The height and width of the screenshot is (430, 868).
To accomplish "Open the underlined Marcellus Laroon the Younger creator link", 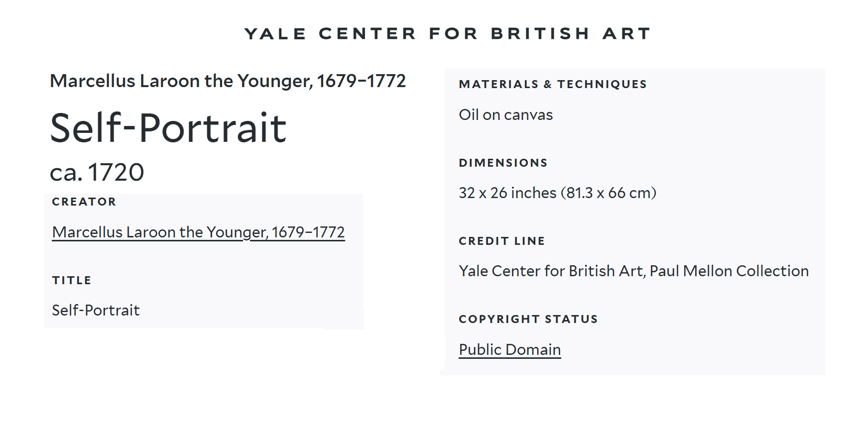I will 159,232.
